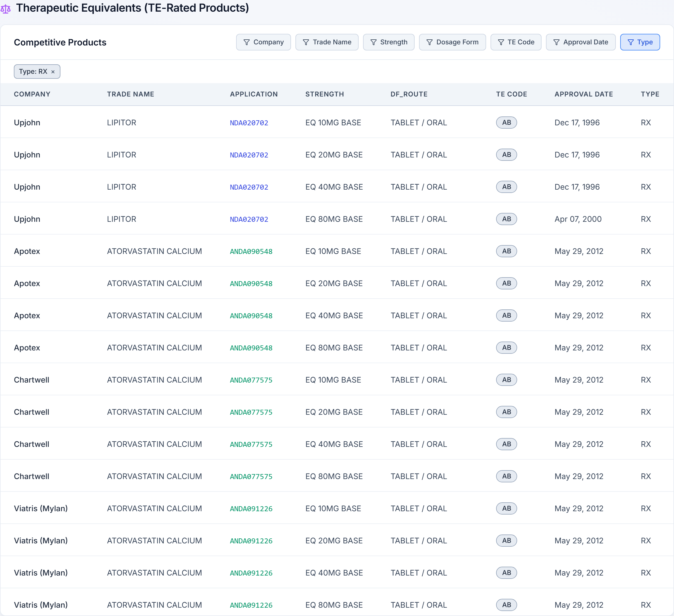This screenshot has height=616, width=674.
Task: Select ATORVASTATIN CALCIUM in Chartwell EQ 20MG row
Action: (x=154, y=412)
